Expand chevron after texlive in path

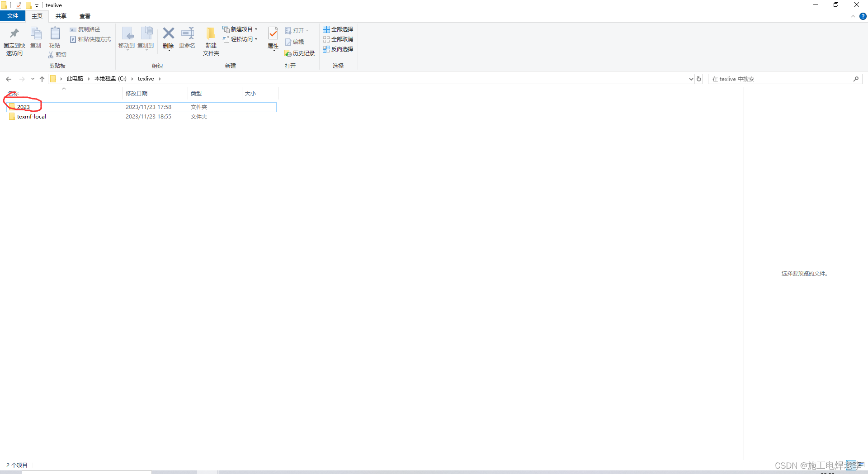click(160, 79)
